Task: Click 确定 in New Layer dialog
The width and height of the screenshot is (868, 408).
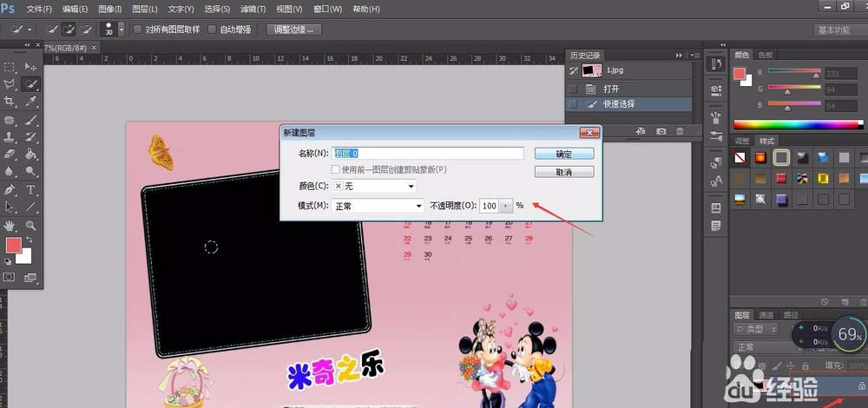Action: click(x=564, y=154)
